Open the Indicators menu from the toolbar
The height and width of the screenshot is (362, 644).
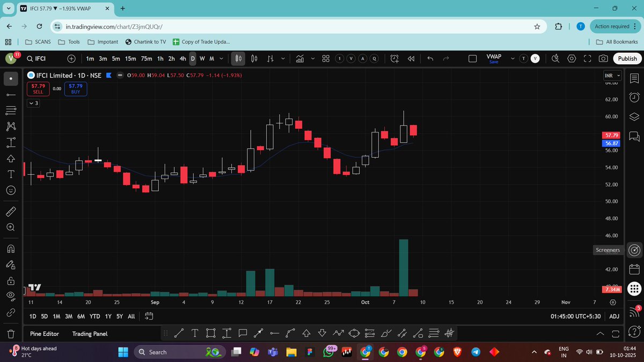[299, 58]
